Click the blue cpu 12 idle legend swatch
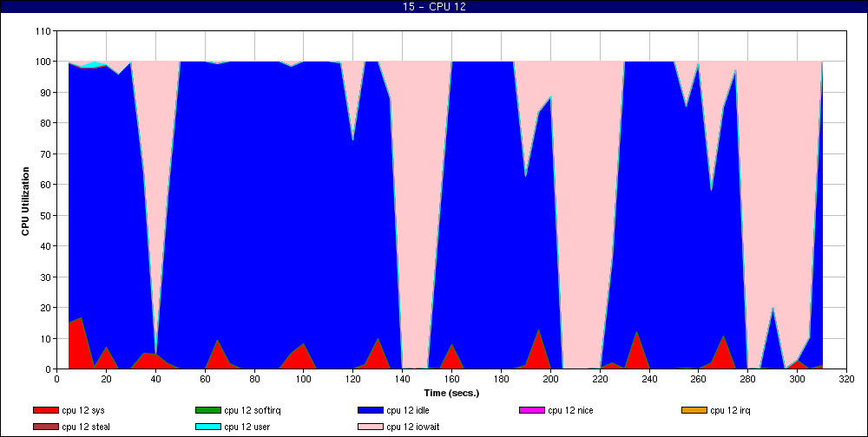 click(x=370, y=410)
